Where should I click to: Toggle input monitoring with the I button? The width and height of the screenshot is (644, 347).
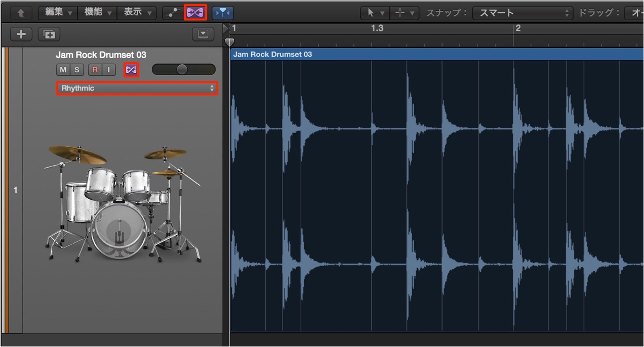click(109, 70)
